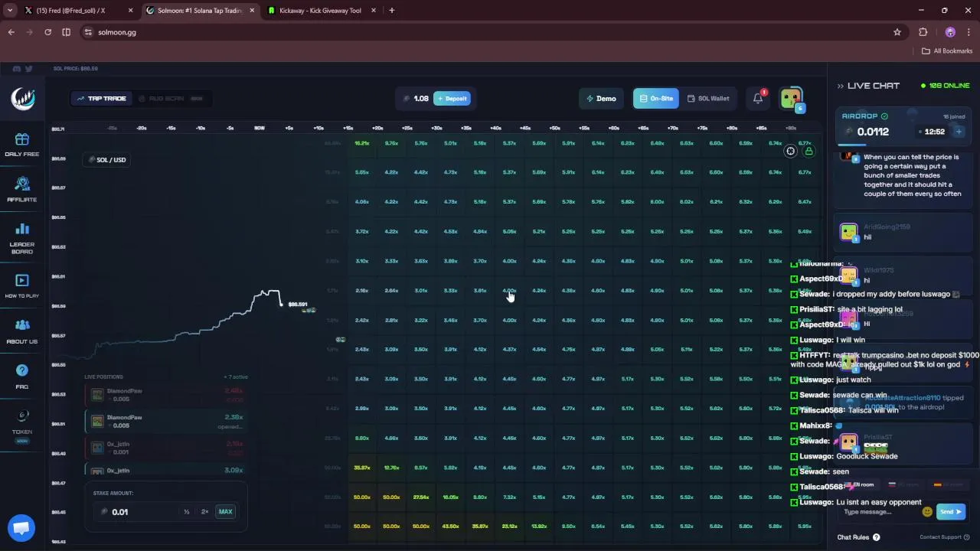Double the stake with 2x button
This screenshot has width=980, height=551.
tap(204, 512)
